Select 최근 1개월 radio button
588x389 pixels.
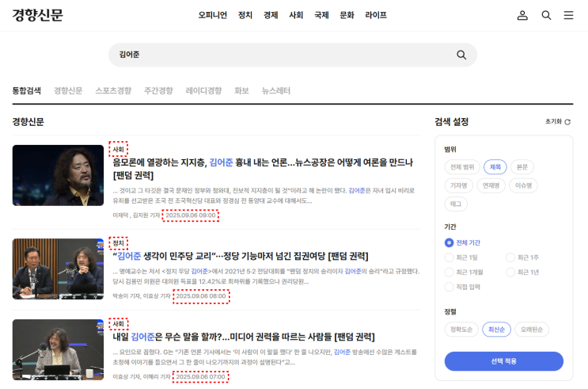(449, 273)
